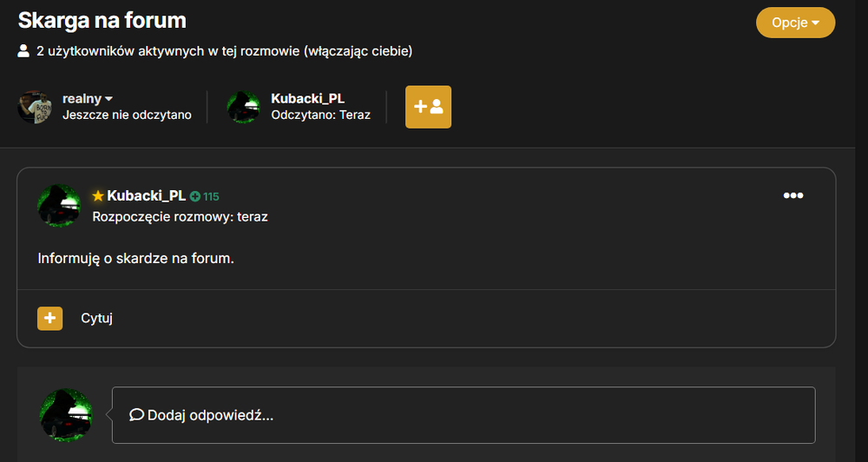Open realny's avatar in participants list
The width and height of the screenshot is (868, 462).
(35, 107)
